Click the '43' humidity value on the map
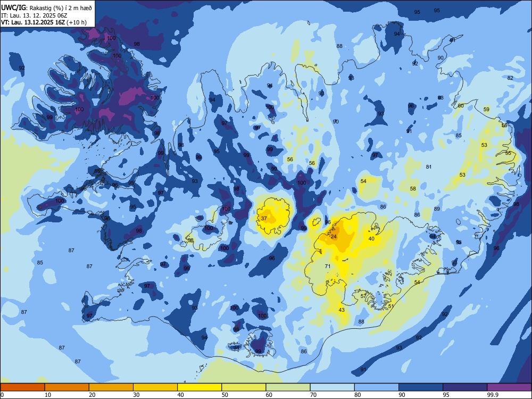Viewport: 532px width, 399px height. point(342,310)
